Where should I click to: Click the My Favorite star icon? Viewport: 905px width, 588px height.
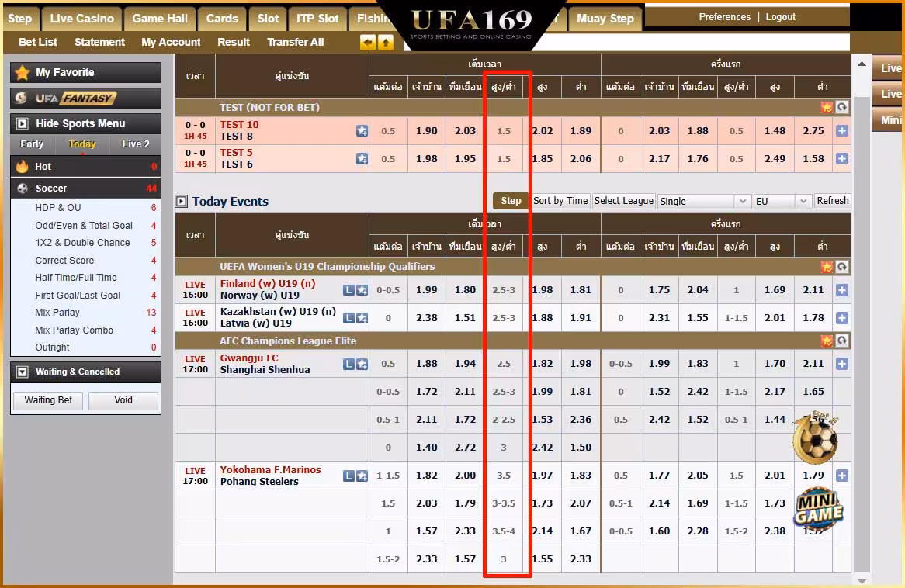tap(20, 72)
